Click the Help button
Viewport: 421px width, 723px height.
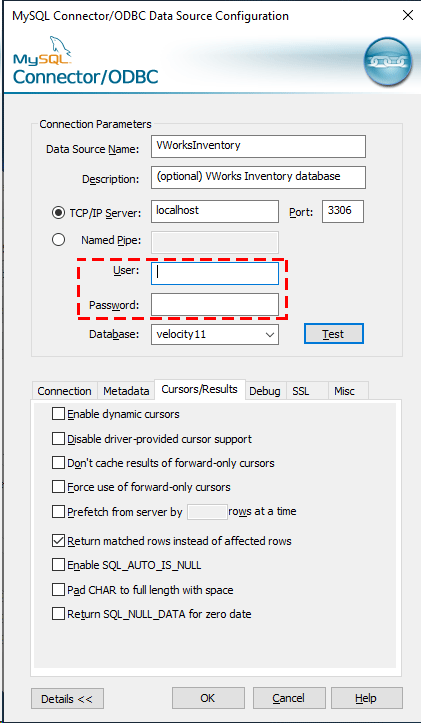tap(366, 698)
